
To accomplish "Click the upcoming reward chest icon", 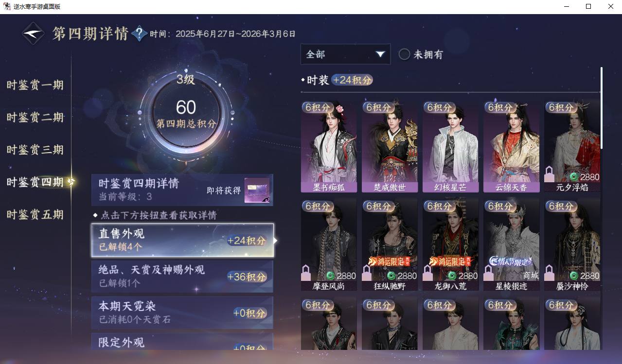I will (x=257, y=190).
